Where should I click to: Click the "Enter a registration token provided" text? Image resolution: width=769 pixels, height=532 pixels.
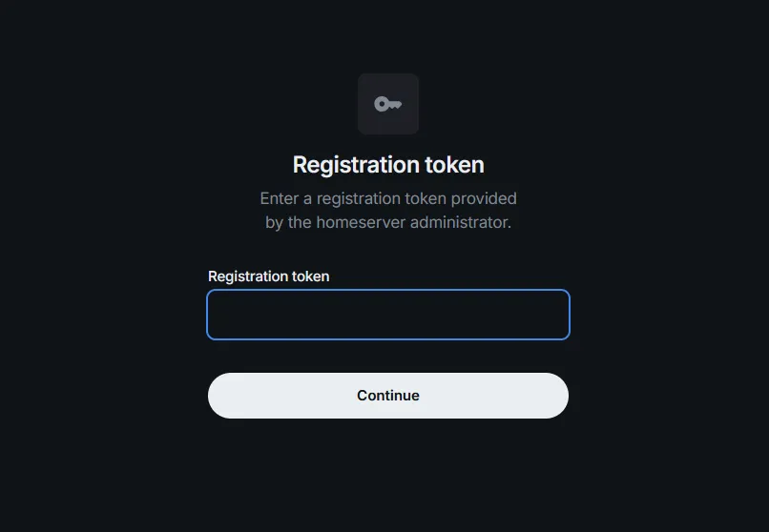(x=388, y=198)
